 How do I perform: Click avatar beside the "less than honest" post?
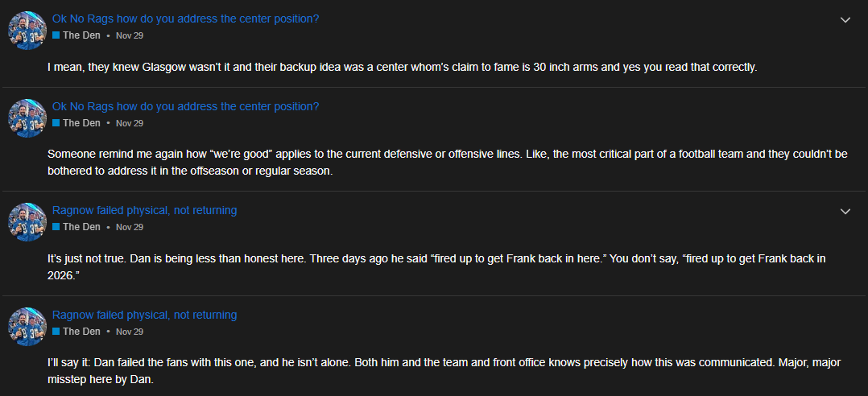point(27,222)
